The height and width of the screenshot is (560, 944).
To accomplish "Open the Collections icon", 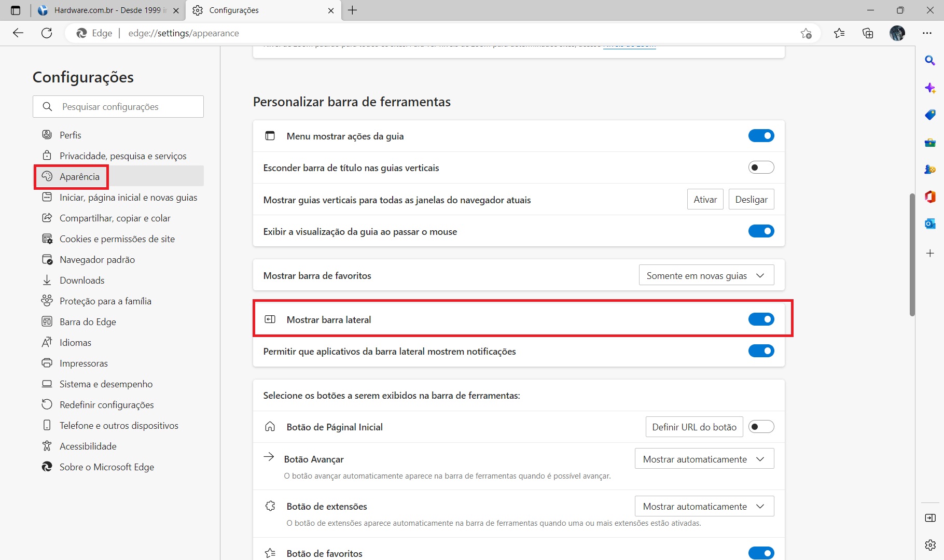I will (868, 33).
